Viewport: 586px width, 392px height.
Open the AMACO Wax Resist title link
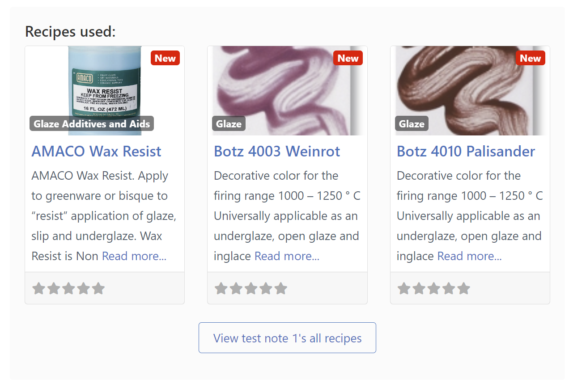coord(96,152)
